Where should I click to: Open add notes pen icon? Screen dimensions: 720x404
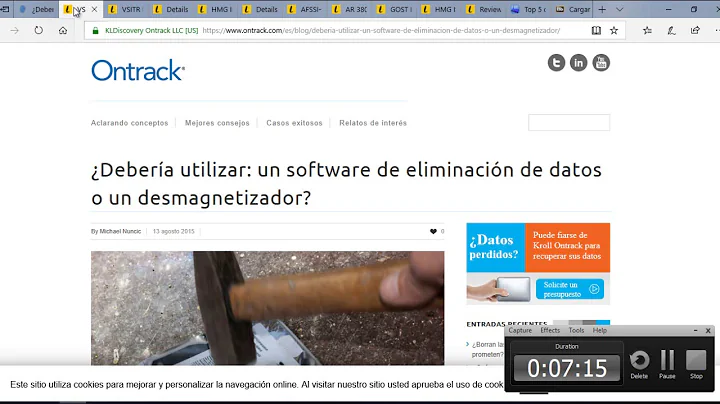tap(671, 30)
